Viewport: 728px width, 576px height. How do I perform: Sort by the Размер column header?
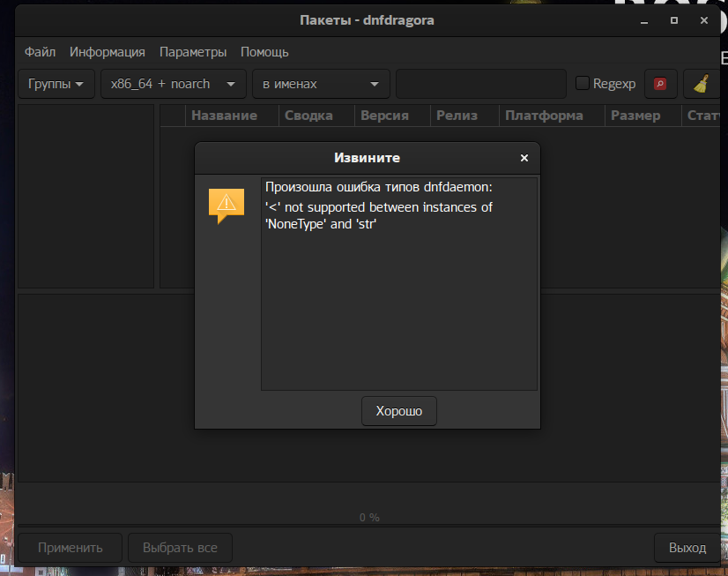click(x=643, y=116)
